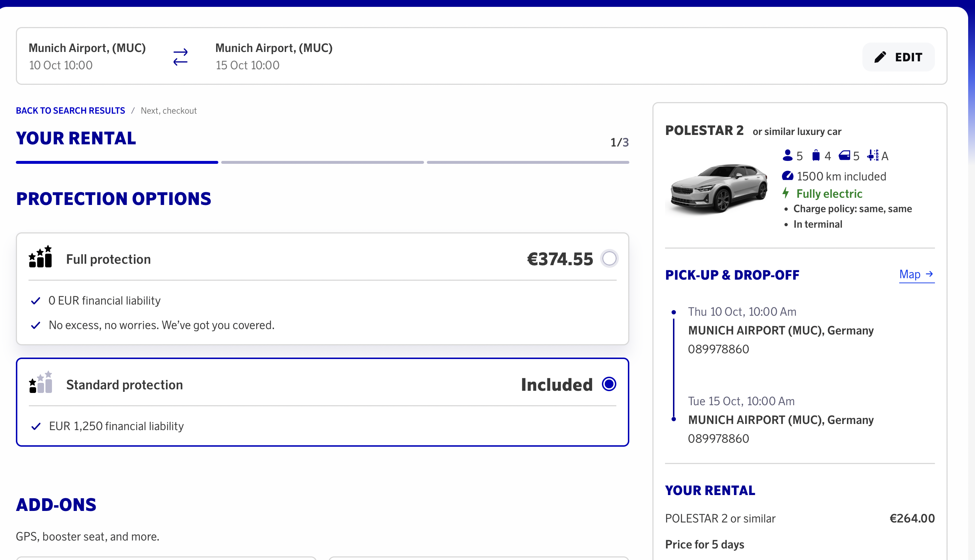Click the third progress step segment

[x=528, y=162]
